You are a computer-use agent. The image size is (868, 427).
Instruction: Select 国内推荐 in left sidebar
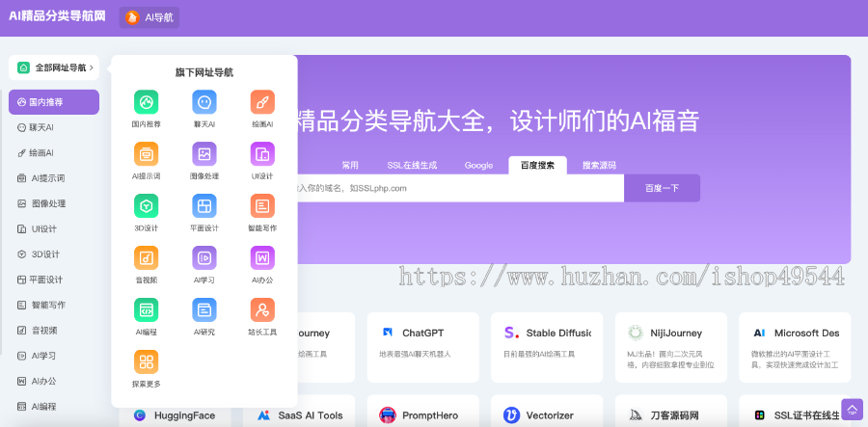pyautogui.click(x=54, y=102)
